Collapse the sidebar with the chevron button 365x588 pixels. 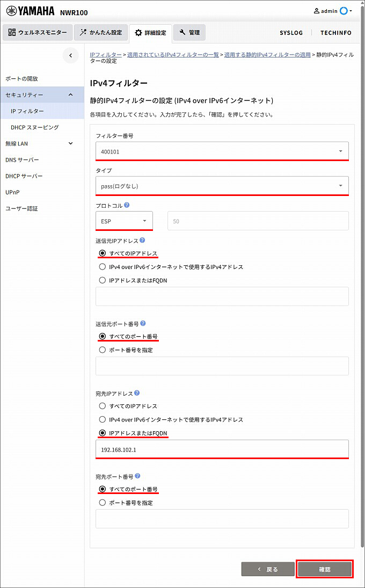tap(71, 55)
